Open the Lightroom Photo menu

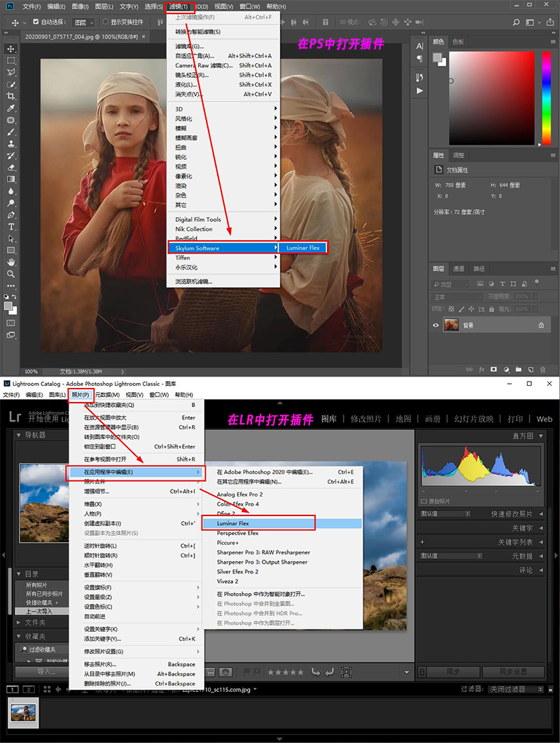(80, 395)
